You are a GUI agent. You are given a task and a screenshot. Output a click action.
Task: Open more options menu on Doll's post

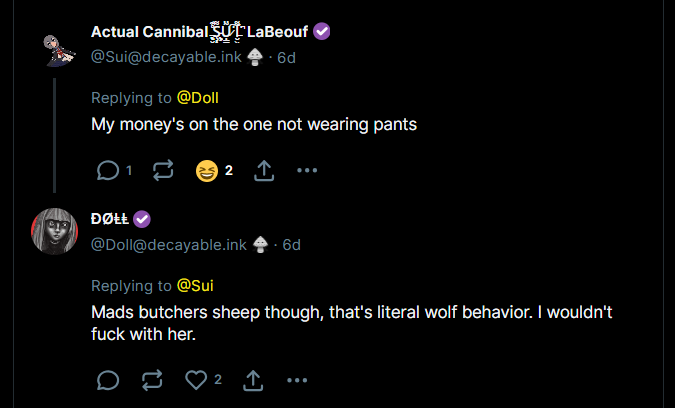click(297, 380)
